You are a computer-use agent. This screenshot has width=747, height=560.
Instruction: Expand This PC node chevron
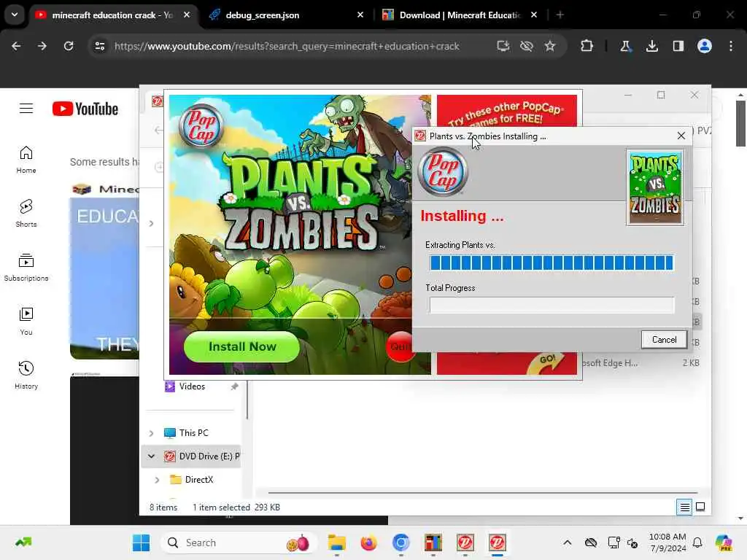tap(151, 433)
